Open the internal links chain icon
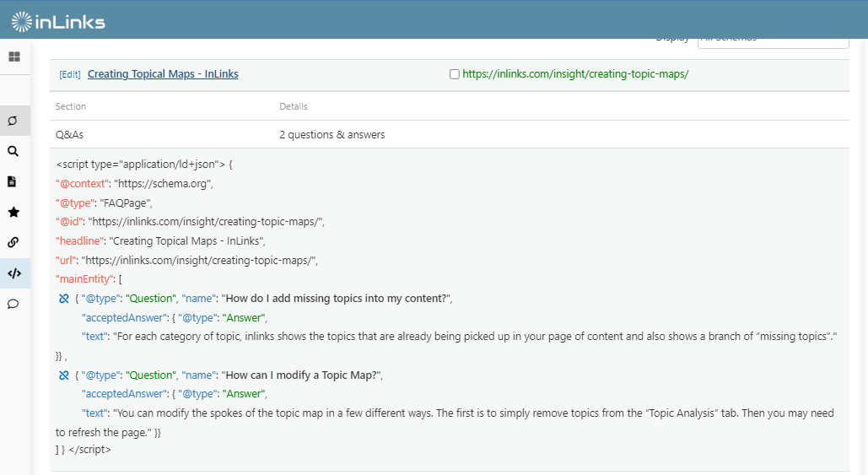Image resolution: width=868 pixels, height=475 pixels. (13, 242)
